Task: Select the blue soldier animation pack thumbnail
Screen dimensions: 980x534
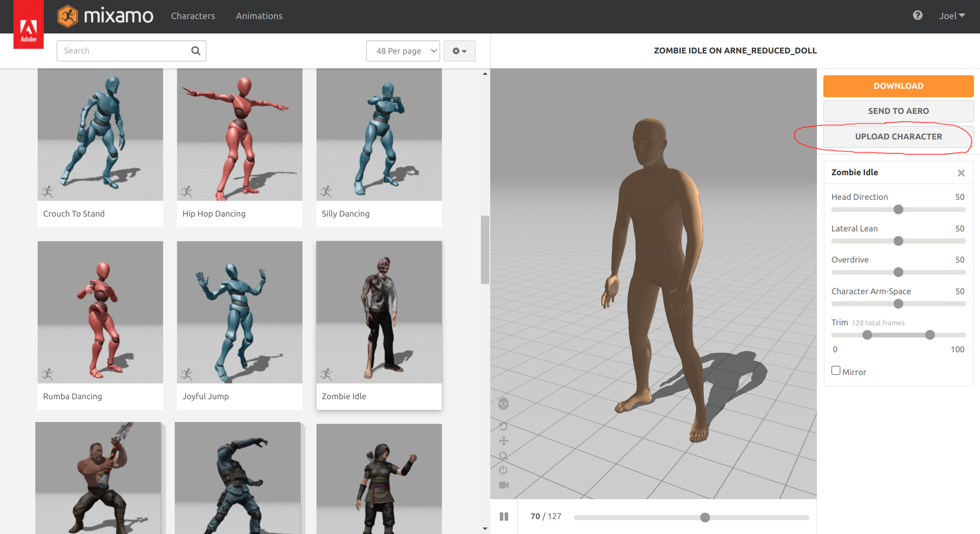Action: coord(238,478)
